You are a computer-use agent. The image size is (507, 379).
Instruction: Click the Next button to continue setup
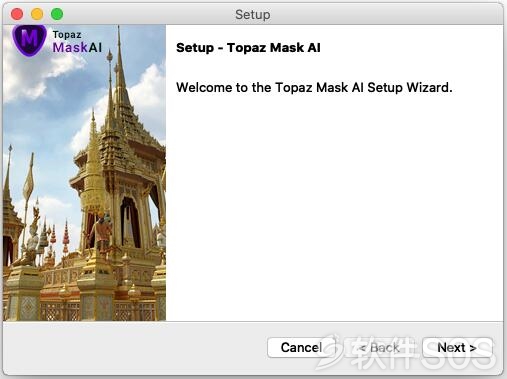pyautogui.click(x=457, y=348)
